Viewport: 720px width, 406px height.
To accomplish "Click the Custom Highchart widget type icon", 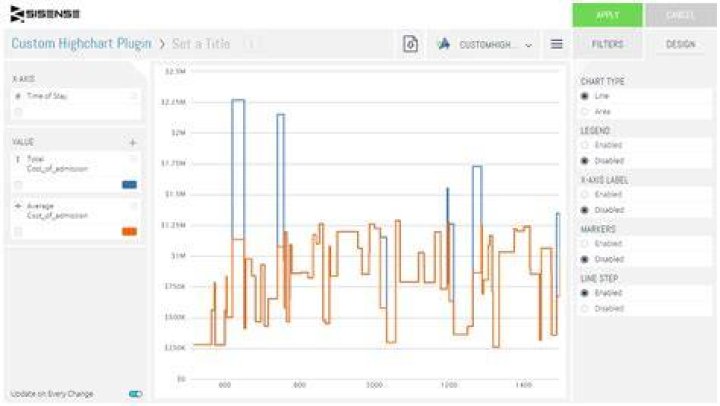I will tap(444, 44).
